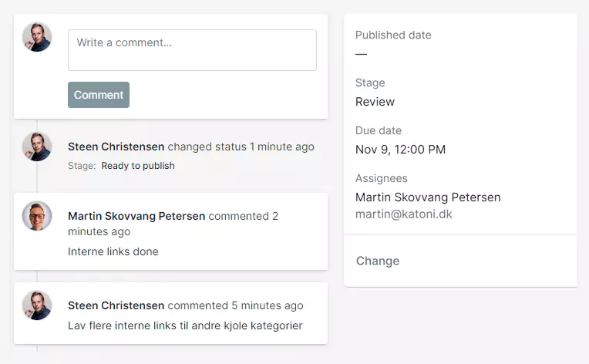Click the user avatar beside the comment box

coord(37,37)
